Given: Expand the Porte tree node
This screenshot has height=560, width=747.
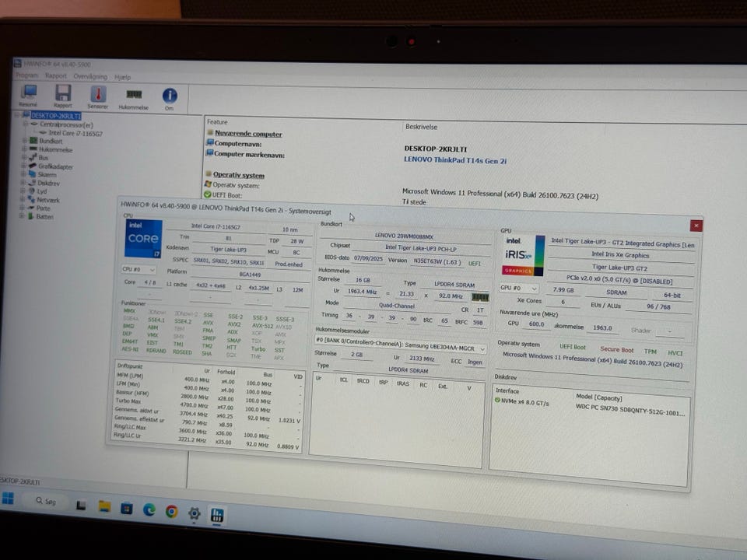Looking at the screenshot, I should (x=22, y=208).
